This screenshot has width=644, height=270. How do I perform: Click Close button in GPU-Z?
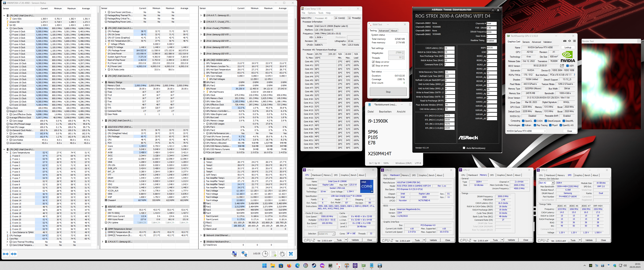coord(569,131)
